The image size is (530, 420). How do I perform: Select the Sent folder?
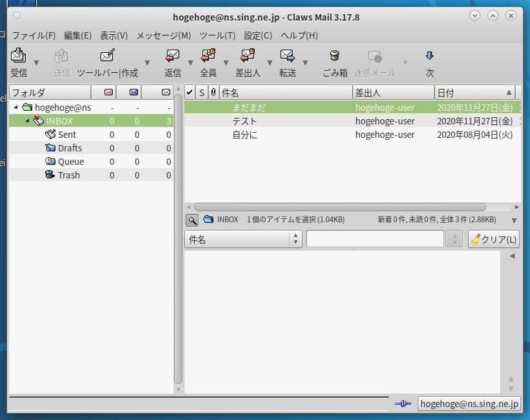coord(92,135)
